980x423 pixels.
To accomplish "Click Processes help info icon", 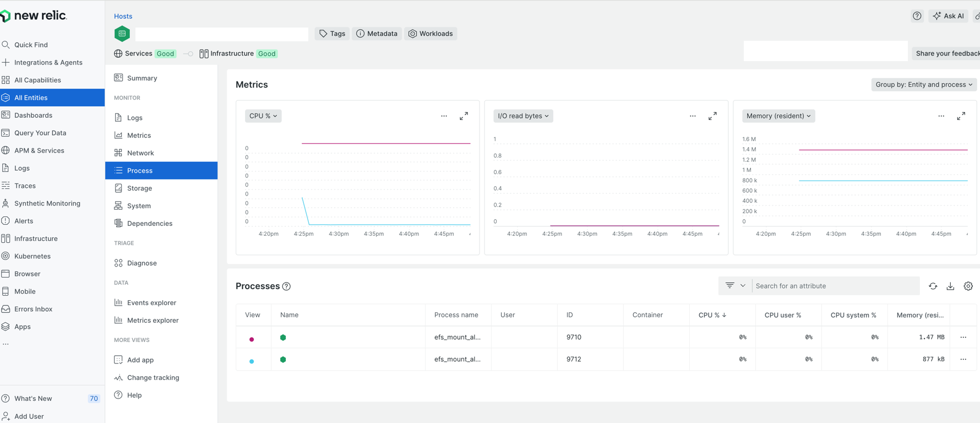I will coord(286,286).
